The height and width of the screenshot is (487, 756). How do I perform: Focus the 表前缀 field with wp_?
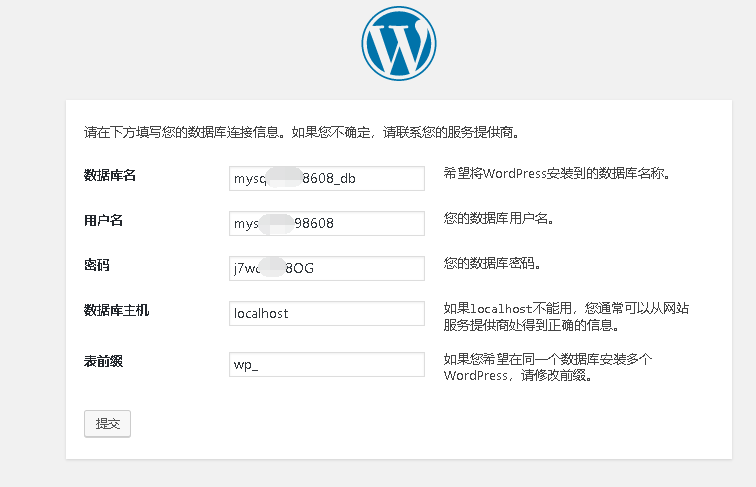click(x=327, y=365)
